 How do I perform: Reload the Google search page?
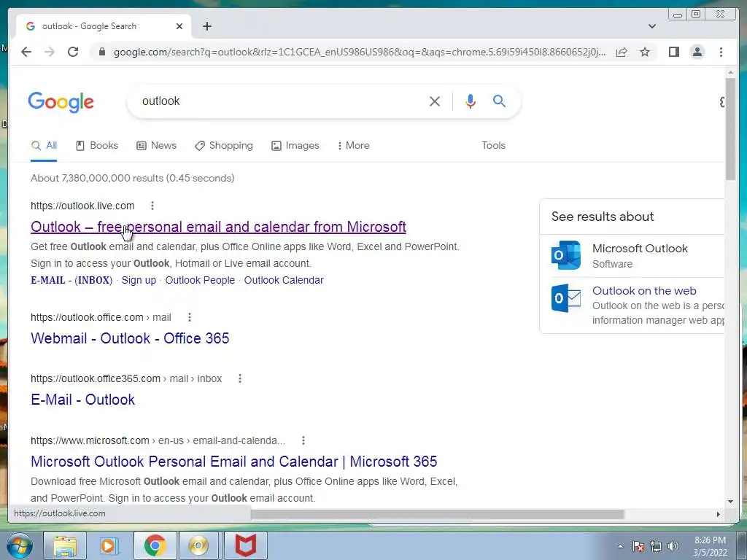(x=73, y=52)
